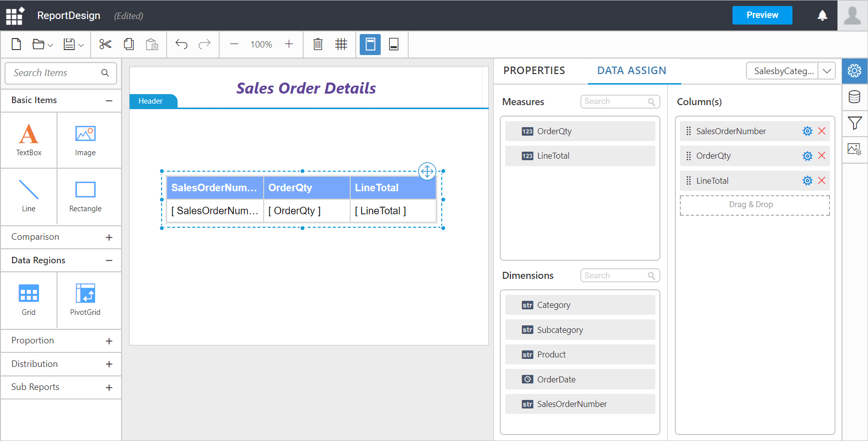
Task: Open the SalesbyCateg dataset dropdown
Action: click(x=827, y=71)
